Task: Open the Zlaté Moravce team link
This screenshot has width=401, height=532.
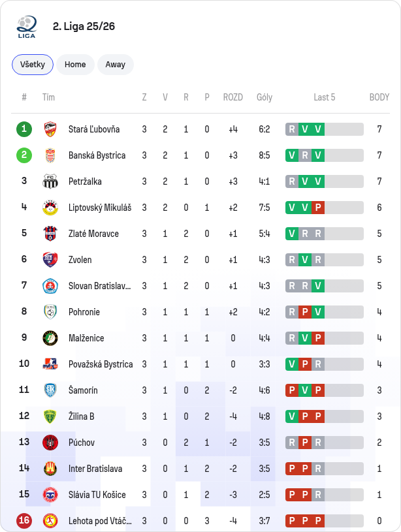Action: click(x=93, y=234)
